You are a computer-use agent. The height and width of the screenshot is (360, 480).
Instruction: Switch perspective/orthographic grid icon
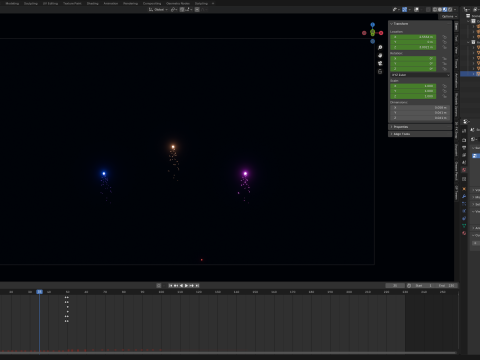click(380, 72)
